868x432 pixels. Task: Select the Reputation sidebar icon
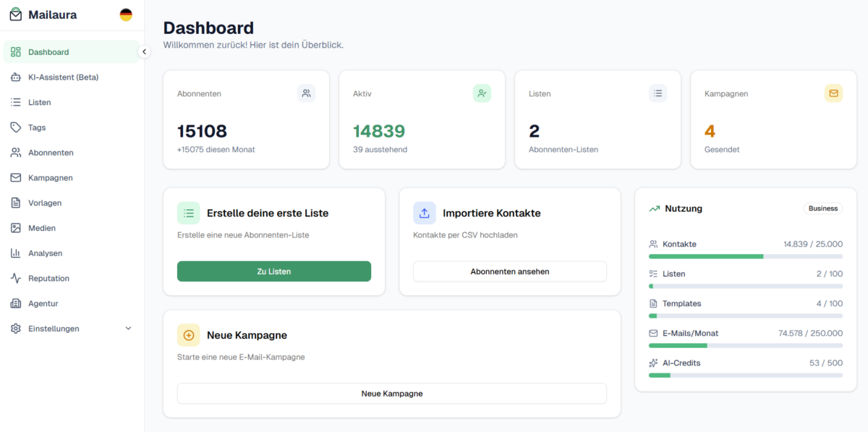click(14, 278)
